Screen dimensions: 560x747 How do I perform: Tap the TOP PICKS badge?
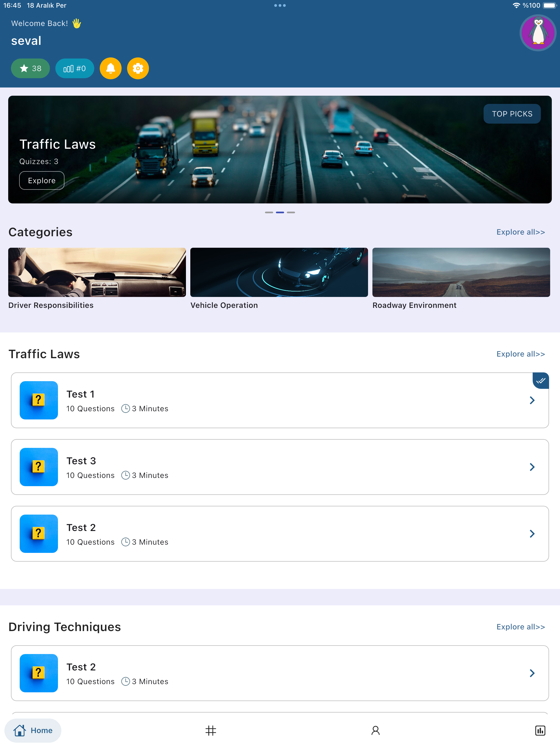[512, 114]
